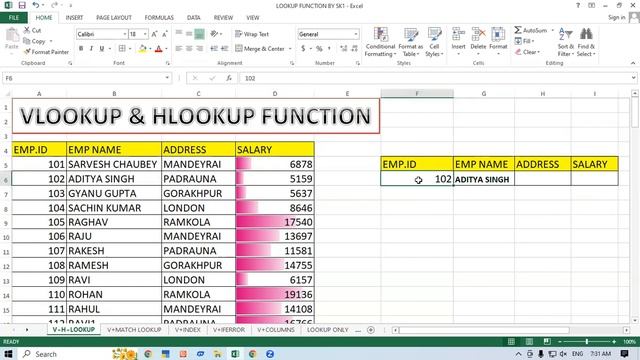The width and height of the screenshot is (640, 360).
Task: Open Find & Select binoculars
Action: [586, 42]
